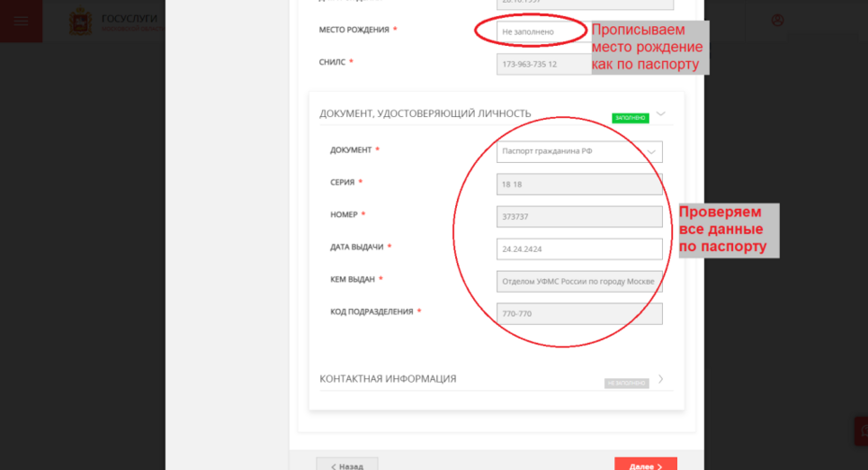Open the red chat widget at right edge
This screenshot has width=868, height=470.
point(861,431)
